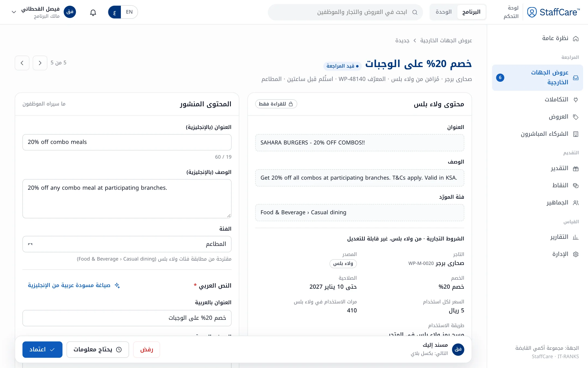The width and height of the screenshot is (588, 368).
Task: Click SAHARA BURGERS source title field
Action: pyautogui.click(x=360, y=143)
